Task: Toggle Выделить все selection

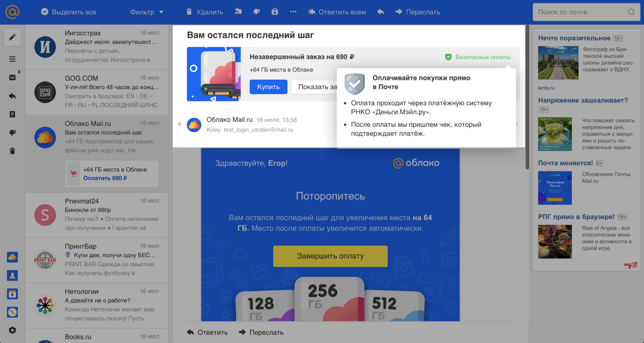Action: point(68,12)
